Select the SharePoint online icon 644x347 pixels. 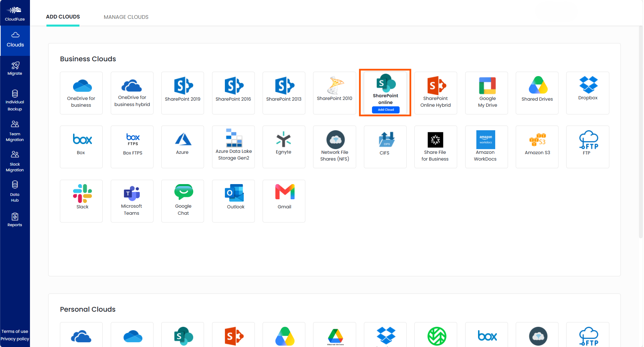pos(386,82)
